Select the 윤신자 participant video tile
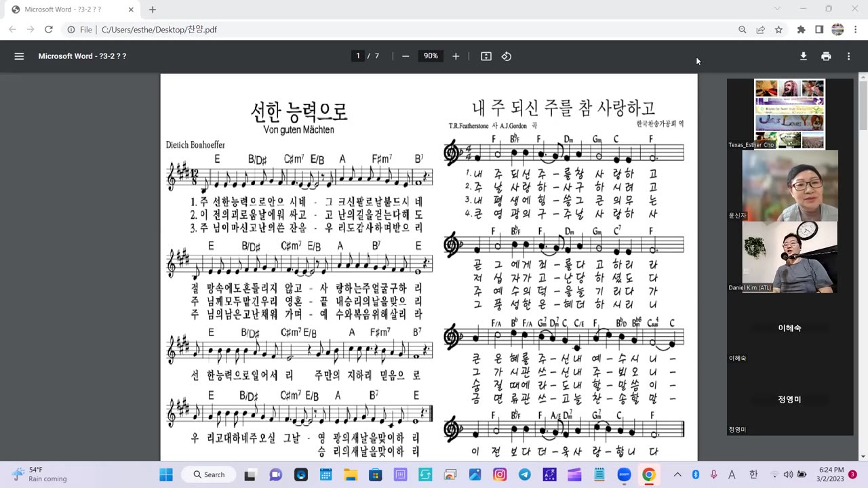Viewport: 868px width, 488px height. [789, 186]
